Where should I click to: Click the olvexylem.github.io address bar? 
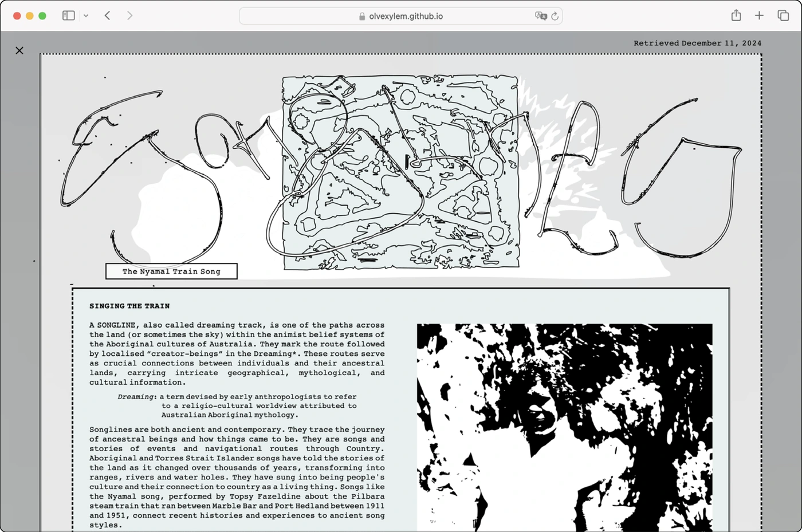click(x=400, y=16)
